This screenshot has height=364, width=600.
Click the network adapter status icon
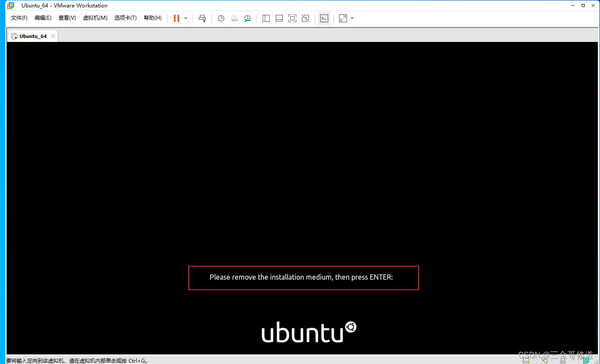tap(544, 361)
